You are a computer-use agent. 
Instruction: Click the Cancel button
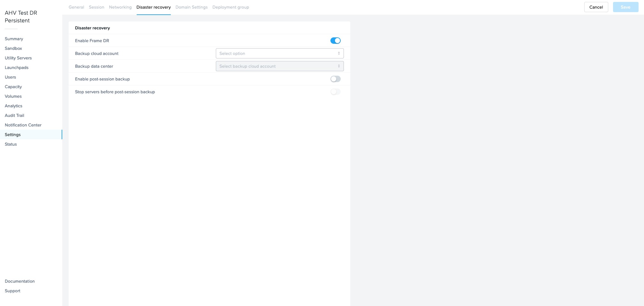[x=596, y=7]
